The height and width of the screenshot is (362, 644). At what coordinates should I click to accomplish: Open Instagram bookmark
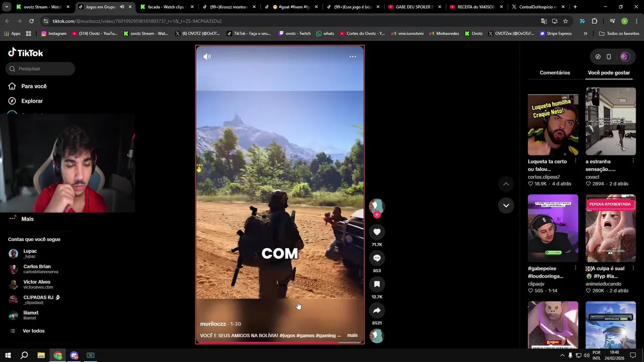(54, 34)
